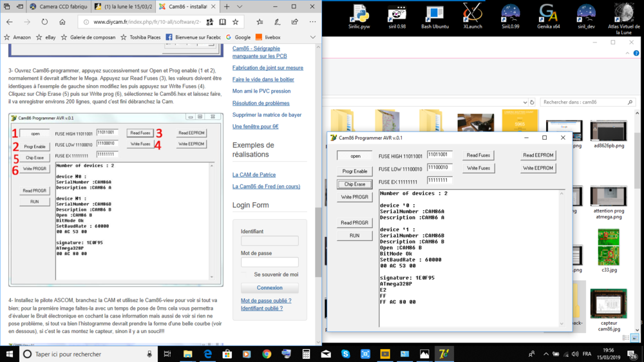644x362 pixels.
Task: Click Read PROGR in Cam86 Programmer window
Action: click(x=354, y=223)
